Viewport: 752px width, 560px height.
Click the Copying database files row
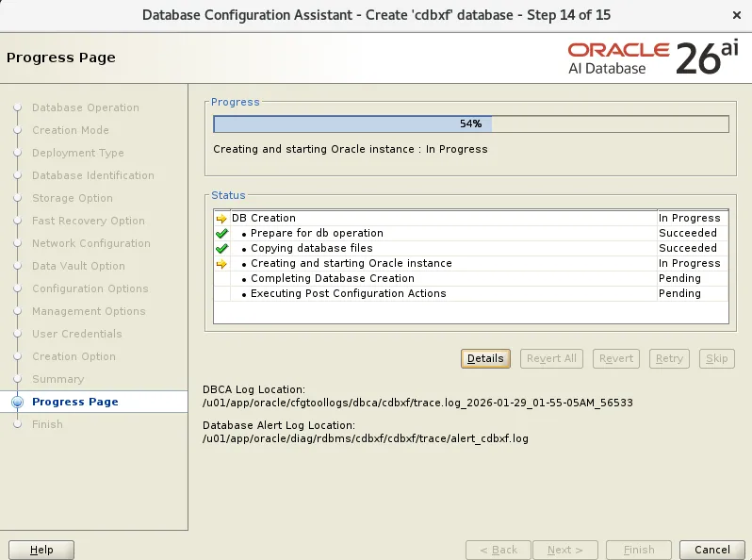(x=471, y=248)
